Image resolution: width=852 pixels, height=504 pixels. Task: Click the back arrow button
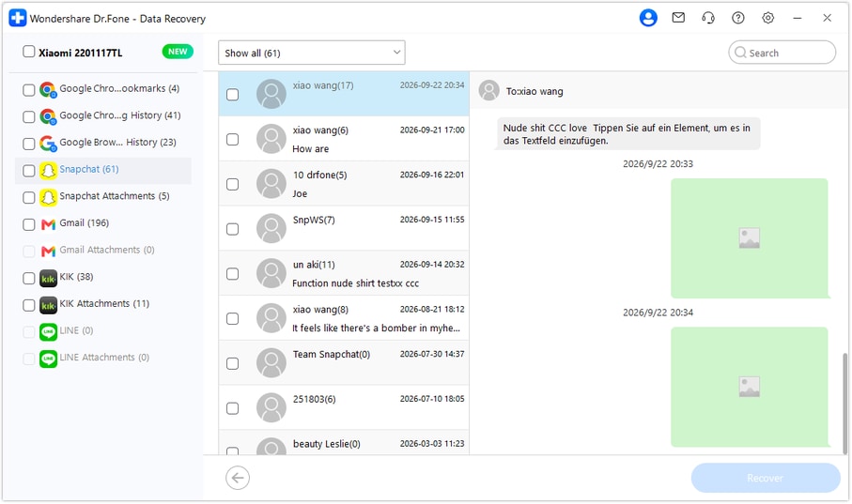[238, 478]
